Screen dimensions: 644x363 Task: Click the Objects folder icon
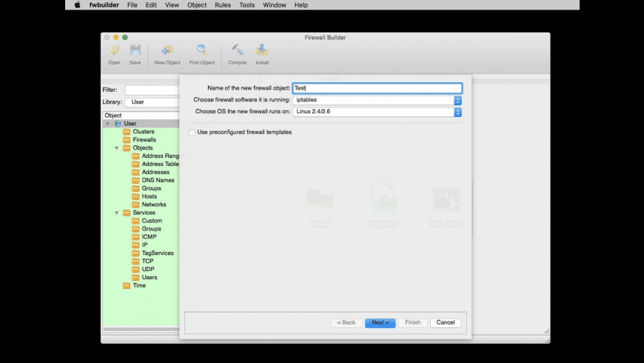(127, 147)
